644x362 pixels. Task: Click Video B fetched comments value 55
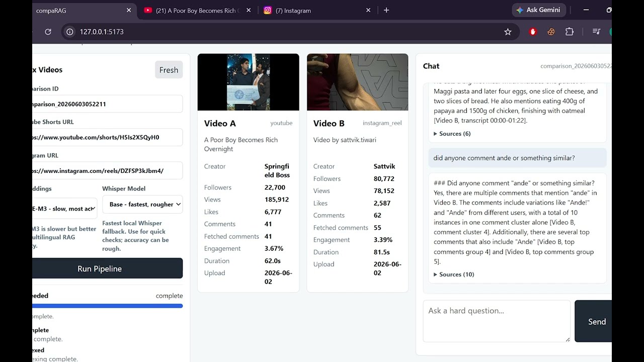pyautogui.click(x=377, y=228)
